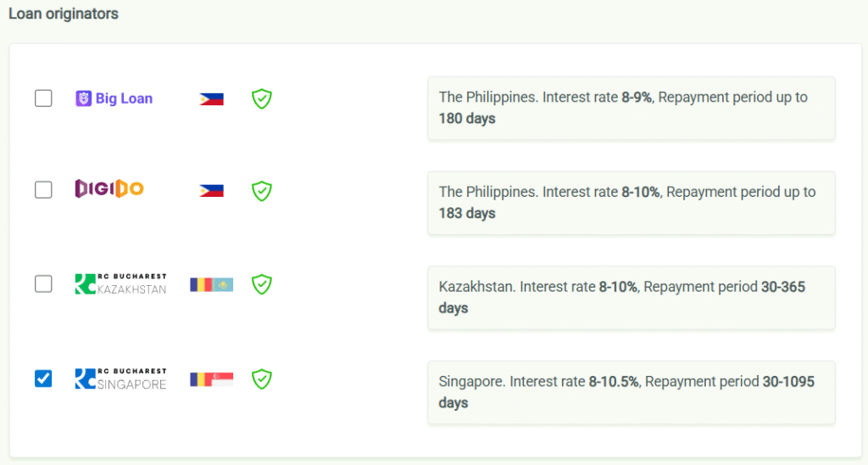Screen dimensions: 868x465
Task: Click the Romania-Singapore flag icon
Action: (x=211, y=379)
